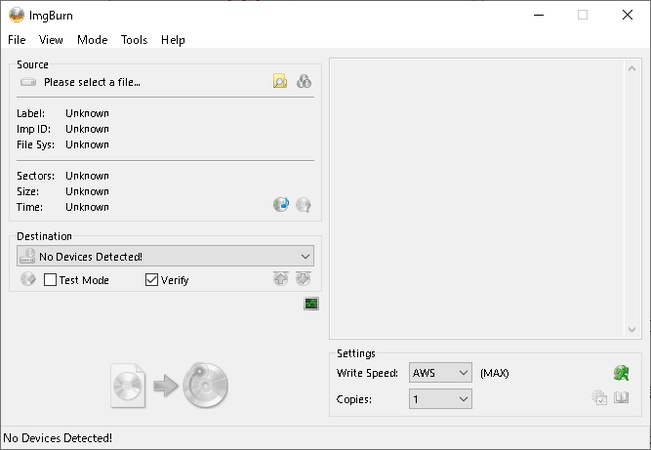The width and height of the screenshot is (651, 450).
Task: Click the large Write image to disc button
Action: 169,385
